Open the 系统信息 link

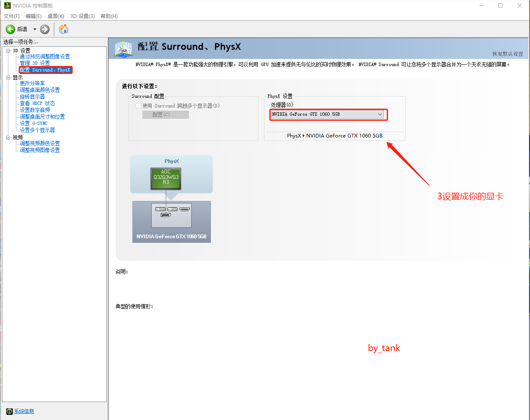click(24, 411)
